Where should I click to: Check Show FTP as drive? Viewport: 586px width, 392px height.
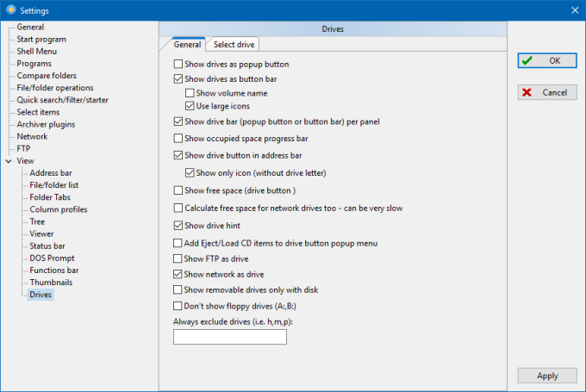178,258
